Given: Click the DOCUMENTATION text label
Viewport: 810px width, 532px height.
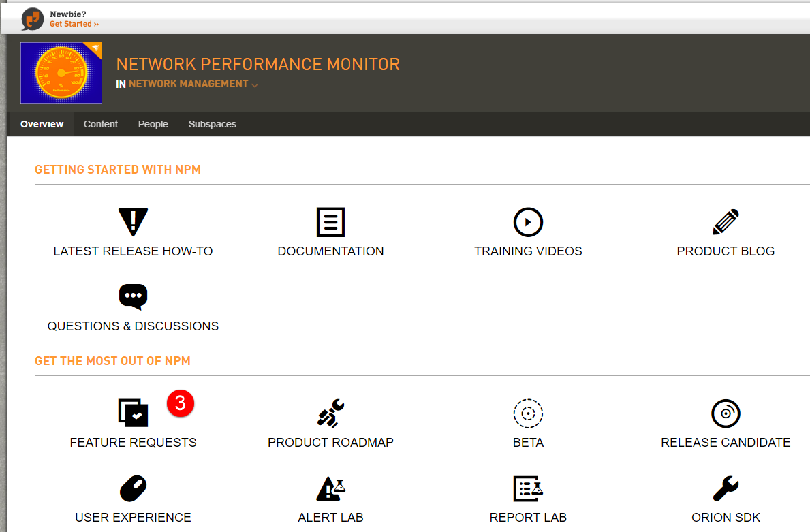Looking at the screenshot, I should pyautogui.click(x=330, y=251).
